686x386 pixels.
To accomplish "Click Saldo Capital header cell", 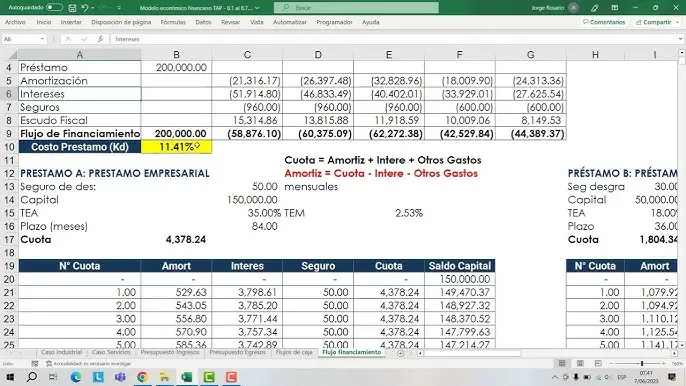I will tap(459, 266).
